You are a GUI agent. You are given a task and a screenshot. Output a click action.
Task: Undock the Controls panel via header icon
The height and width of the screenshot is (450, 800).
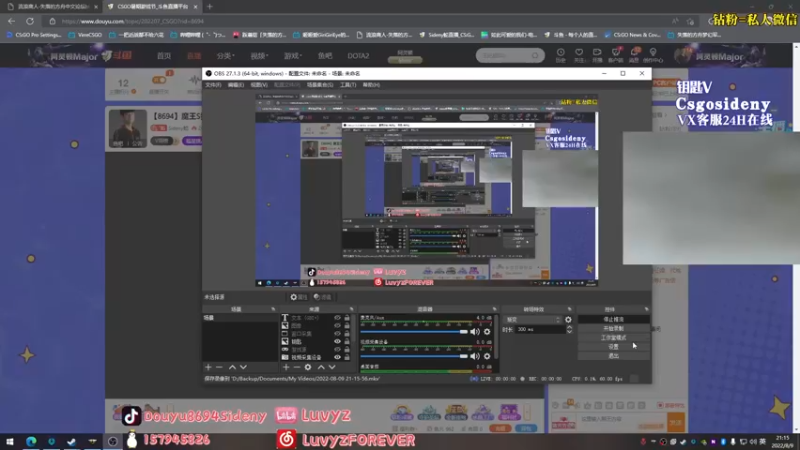point(646,309)
